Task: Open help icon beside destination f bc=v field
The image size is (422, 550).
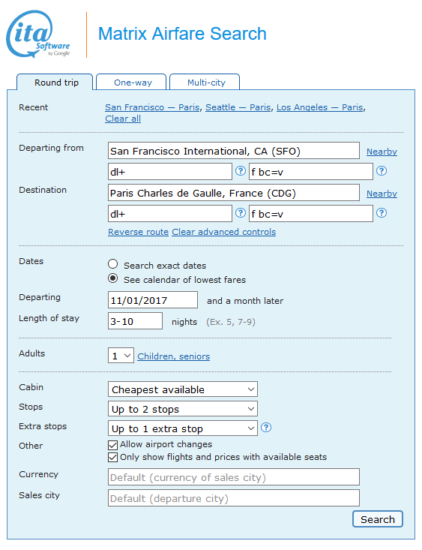Action: [x=381, y=213]
